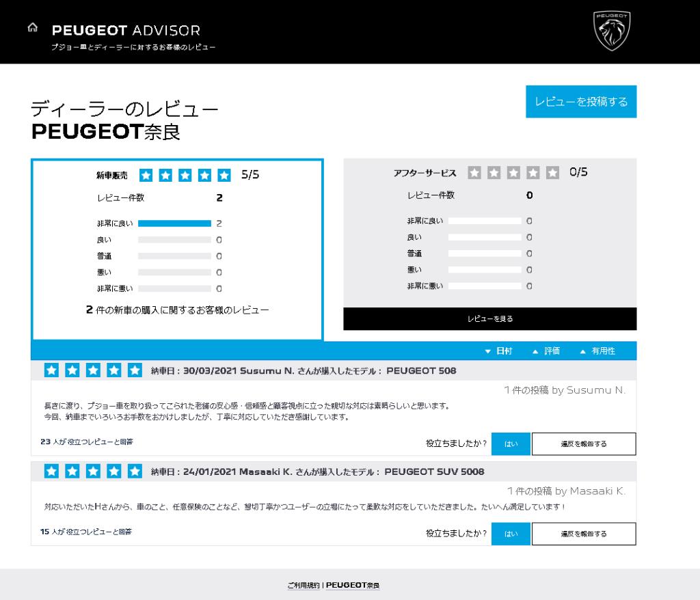The height and width of the screenshot is (600, 700).
Task: Sort reviews by 評価
Action: (546, 351)
